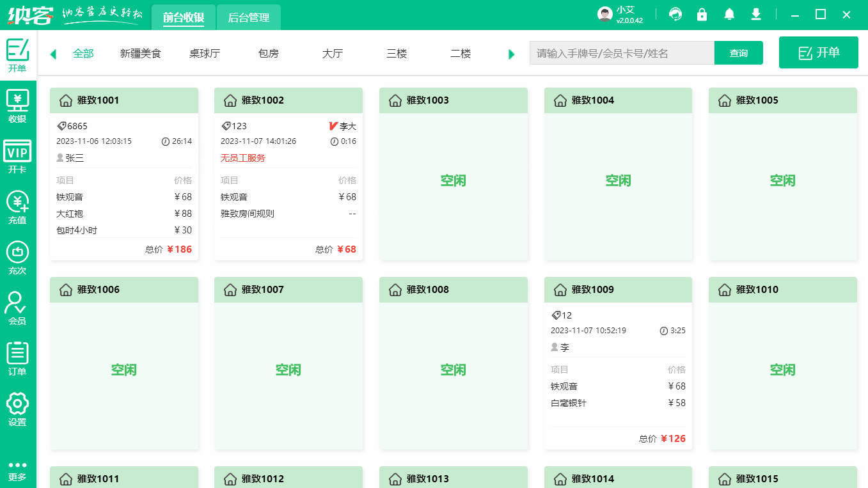Screen dimensions: 868x488
Task: Select the 桌球厅 category tab
Action: (205, 54)
